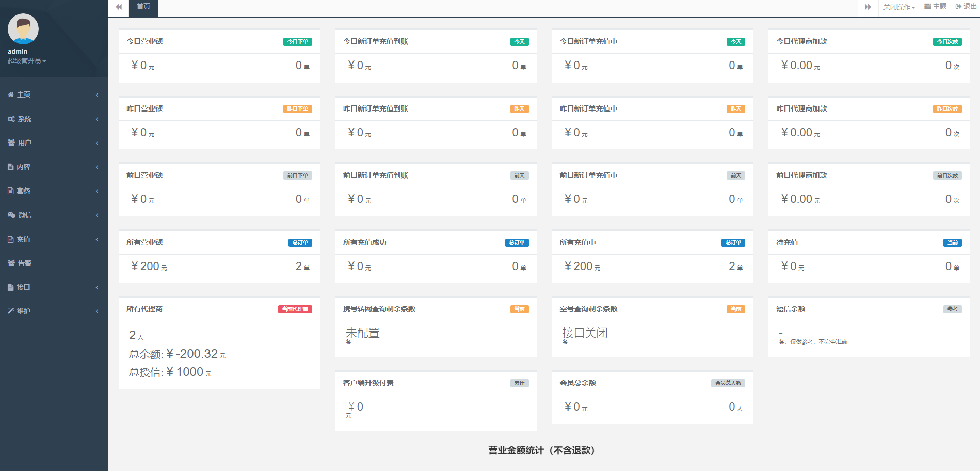
Task: Expand the 超级管理员 user dropdown
Action: click(x=27, y=61)
